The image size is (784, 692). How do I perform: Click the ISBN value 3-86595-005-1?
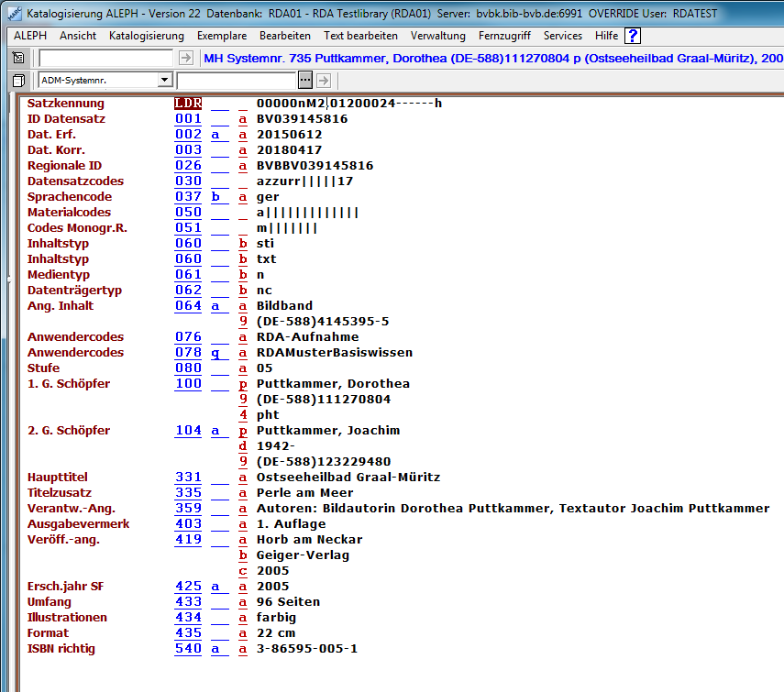[306, 649]
